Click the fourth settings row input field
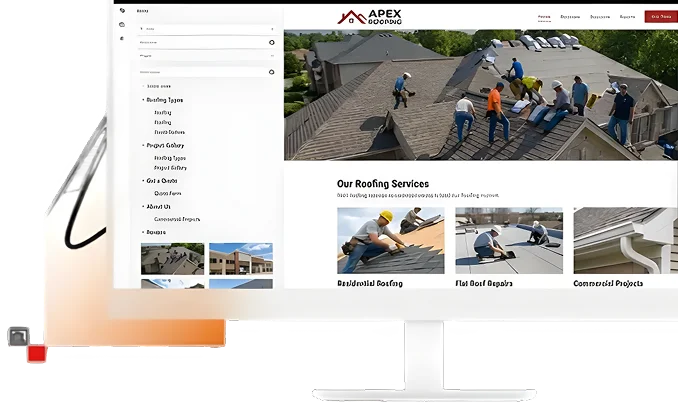Screen dimensions: 678x411 tap(207, 72)
